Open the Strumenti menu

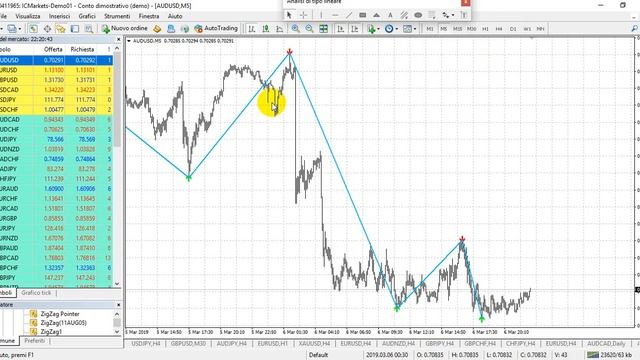click(x=117, y=16)
